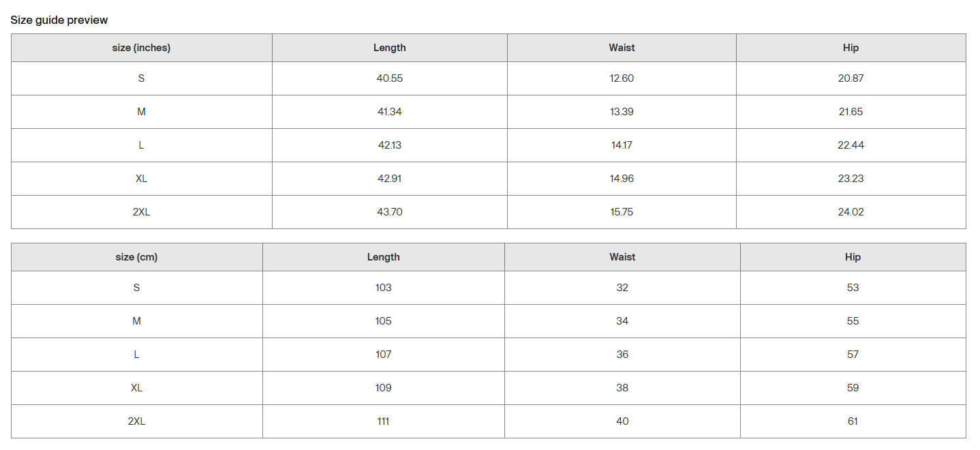The height and width of the screenshot is (450, 980).
Task: Click the 'Size guide preview' heading
Action: coord(59,20)
